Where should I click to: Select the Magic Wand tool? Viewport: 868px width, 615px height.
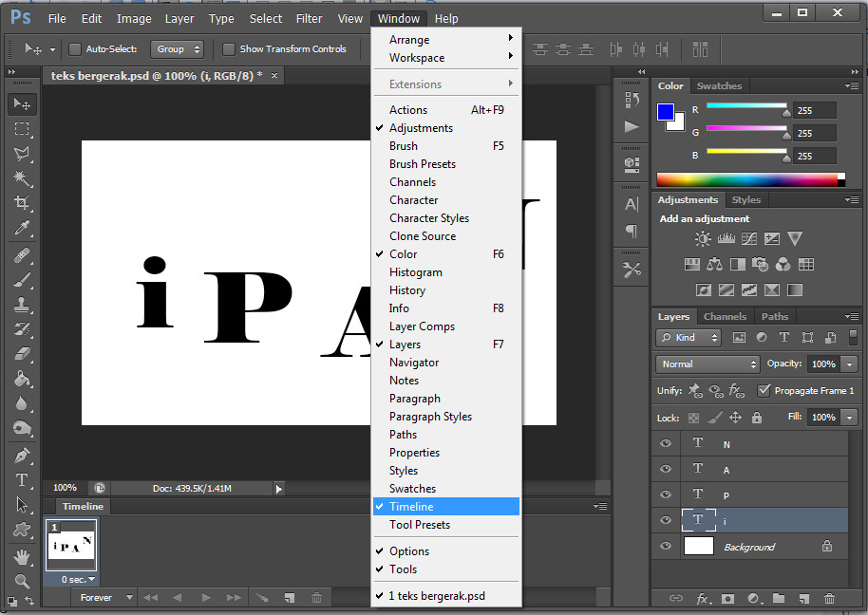22,178
